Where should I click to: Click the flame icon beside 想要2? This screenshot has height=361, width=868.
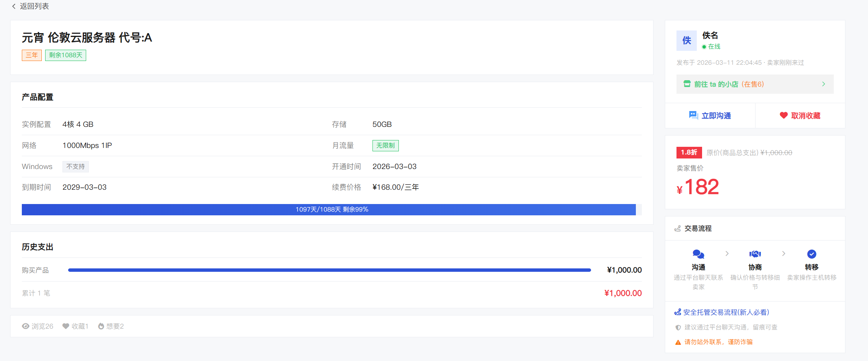[x=101, y=326]
